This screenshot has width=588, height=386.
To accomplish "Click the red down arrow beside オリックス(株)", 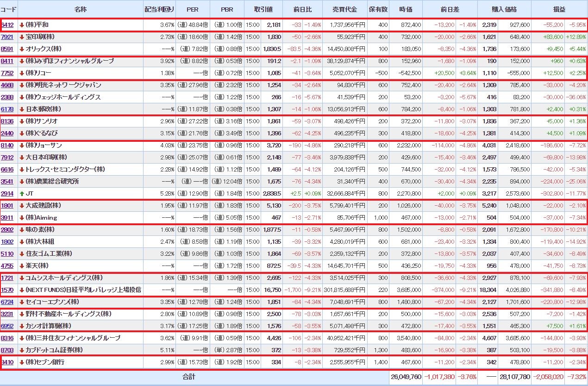I will pyautogui.click(x=21, y=49).
